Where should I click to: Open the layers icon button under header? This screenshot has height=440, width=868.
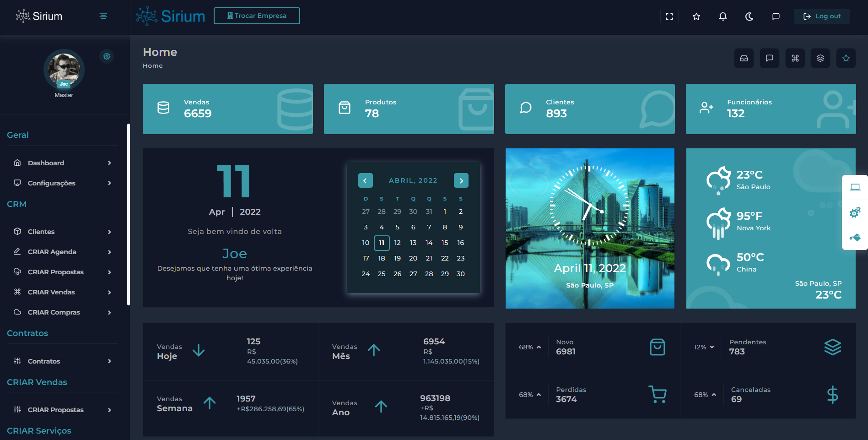tap(820, 58)
